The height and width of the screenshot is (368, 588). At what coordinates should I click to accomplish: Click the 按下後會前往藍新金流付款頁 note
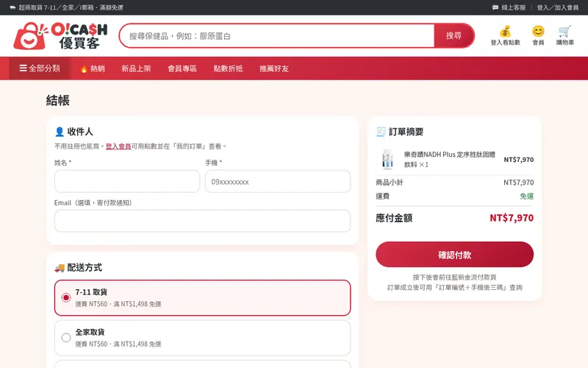454,277
